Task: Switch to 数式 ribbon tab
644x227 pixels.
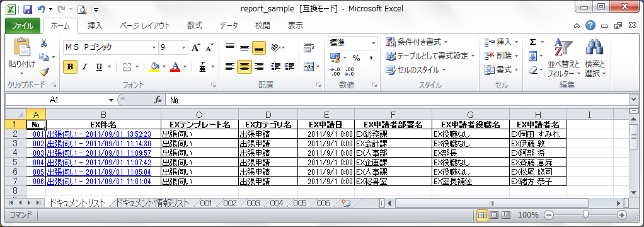Action: click(x=194, y=25)
